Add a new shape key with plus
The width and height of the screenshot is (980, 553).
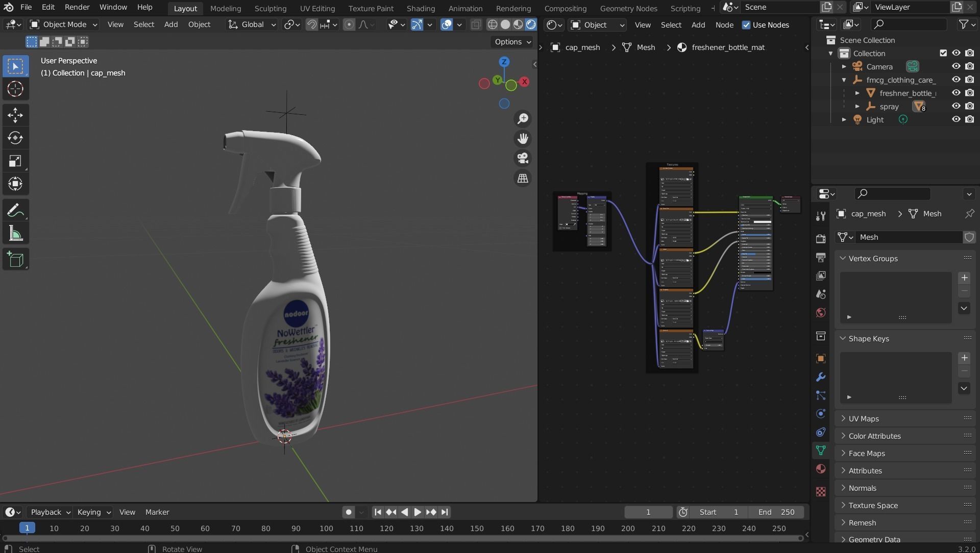[964, 358]
